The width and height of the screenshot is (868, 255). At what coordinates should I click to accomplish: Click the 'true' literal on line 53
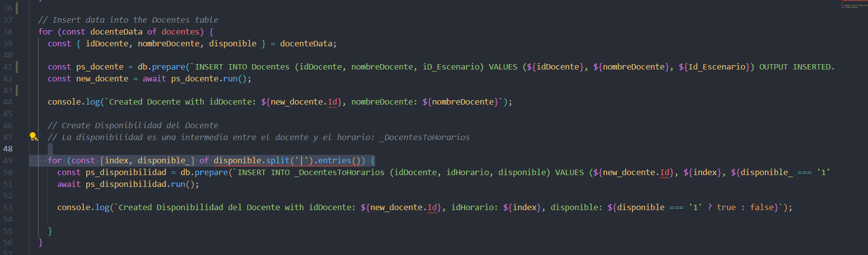[x=726, y=207]
